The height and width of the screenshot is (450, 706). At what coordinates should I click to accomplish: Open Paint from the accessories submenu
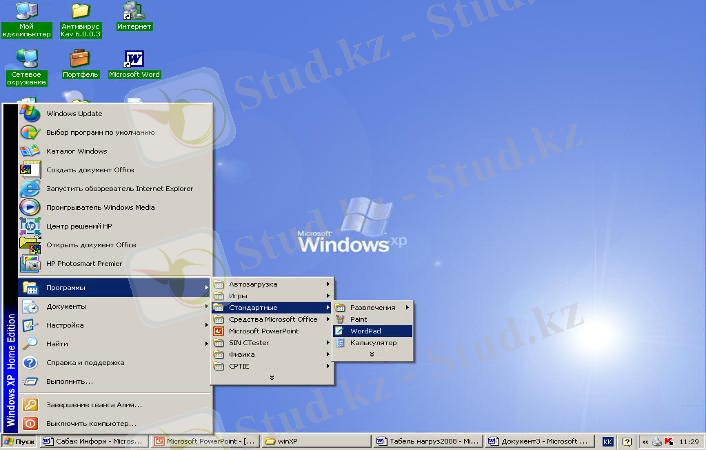coord(359,319)
